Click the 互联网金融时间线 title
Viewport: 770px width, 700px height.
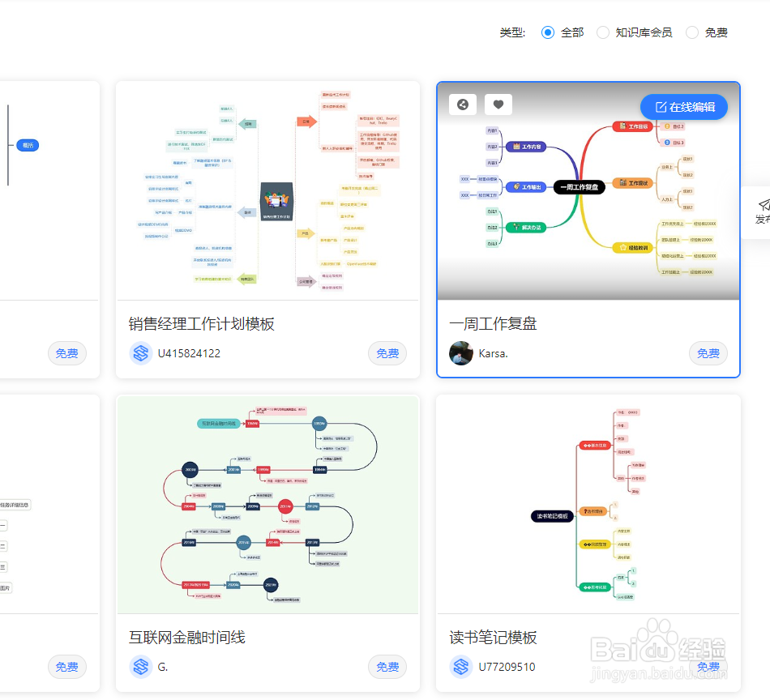[x=187, y=637]
